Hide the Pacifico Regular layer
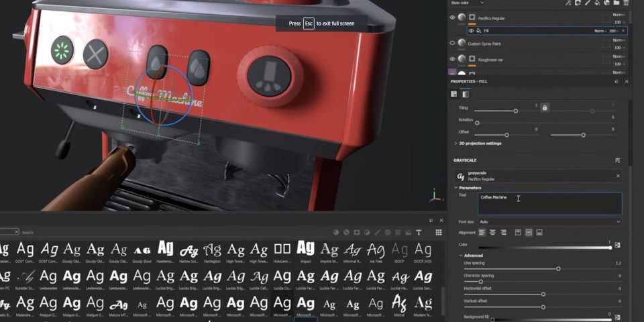 (x=452, y=18)
